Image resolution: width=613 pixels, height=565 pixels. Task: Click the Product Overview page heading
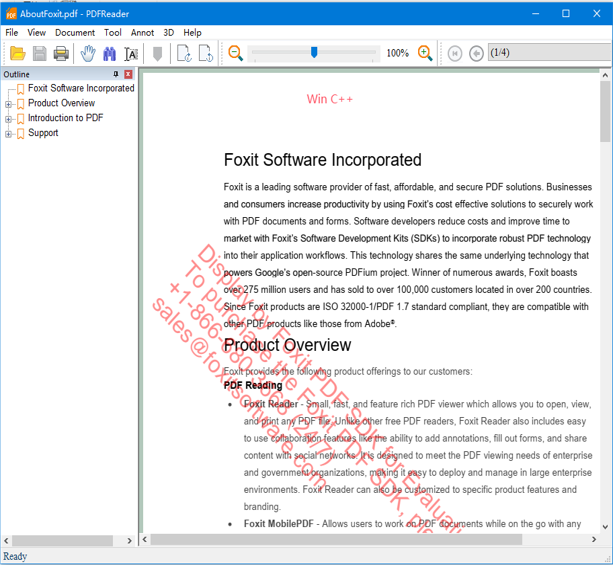(x=287, y=345)
